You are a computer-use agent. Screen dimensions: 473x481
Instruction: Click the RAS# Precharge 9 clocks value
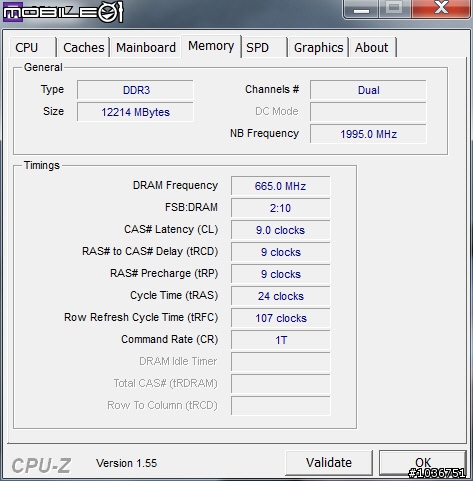coord(281,274)
